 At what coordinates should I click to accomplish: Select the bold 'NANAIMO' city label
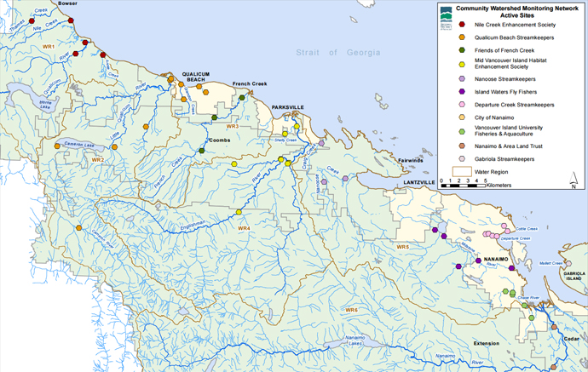click(496, 260)
